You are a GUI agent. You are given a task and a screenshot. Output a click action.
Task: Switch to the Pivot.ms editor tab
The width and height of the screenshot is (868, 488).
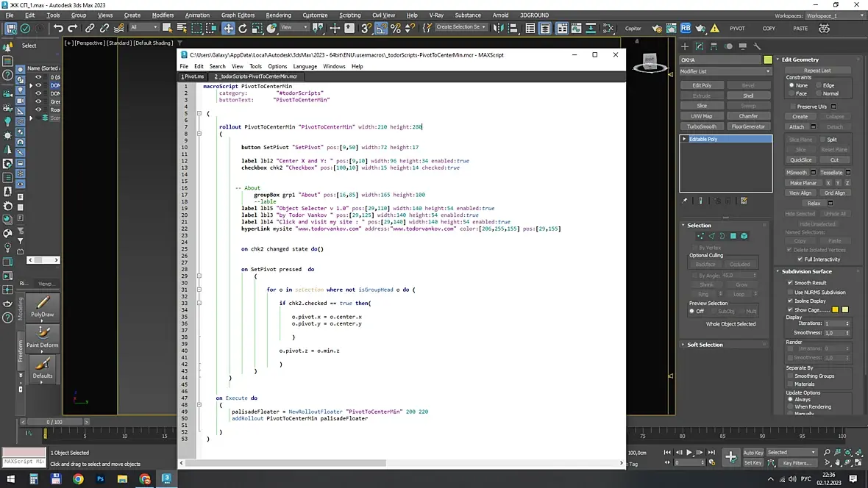point(193,76)
